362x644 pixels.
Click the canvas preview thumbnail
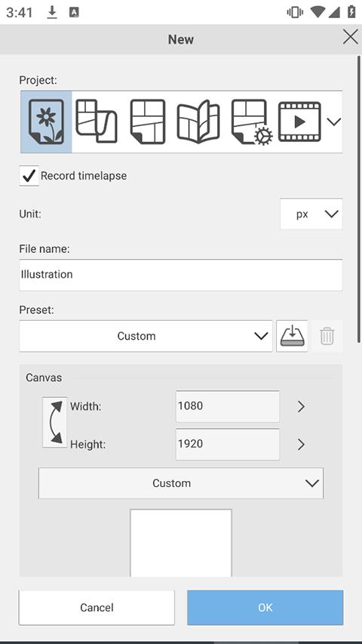181,543
